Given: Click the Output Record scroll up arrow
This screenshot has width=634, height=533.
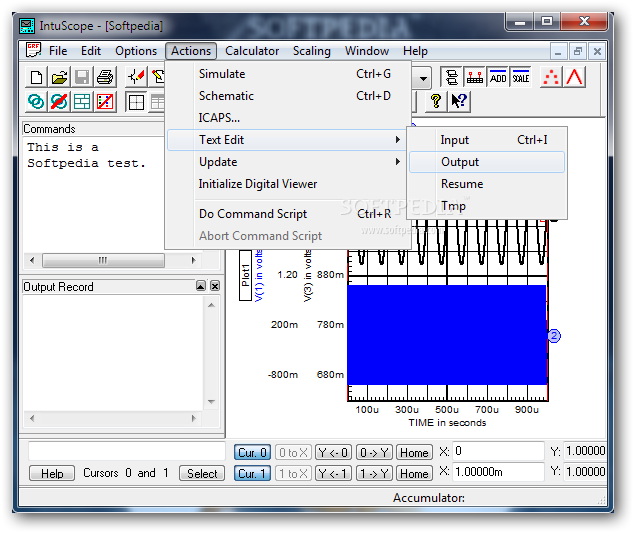Looking at the screenshot, I should coord(211,305).
